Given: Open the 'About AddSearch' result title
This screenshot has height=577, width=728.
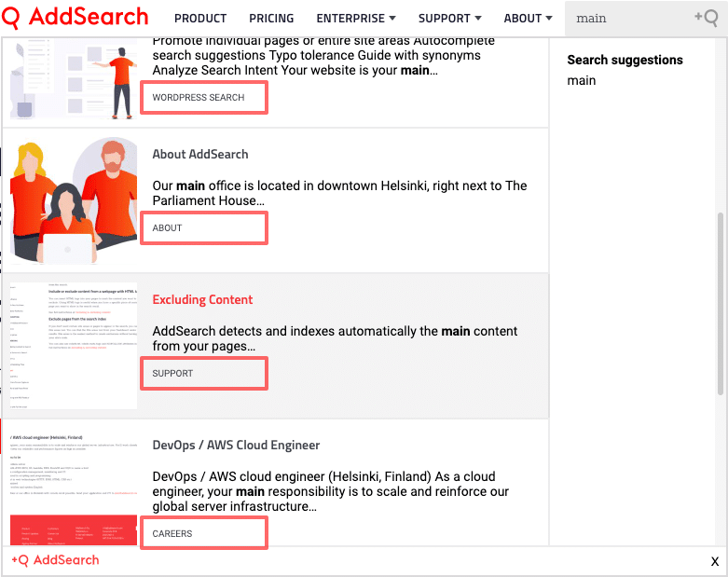Looking at the screenshot, I should (x=200, y=154).
